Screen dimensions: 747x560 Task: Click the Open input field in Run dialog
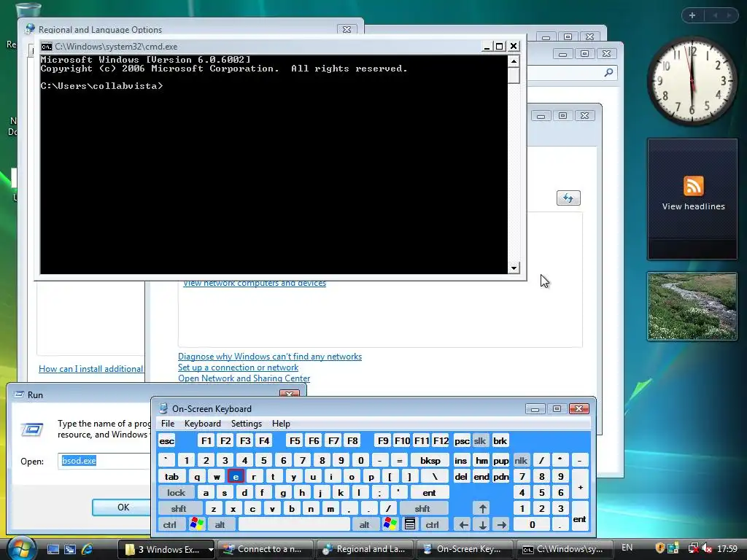click(x=104, y=461)
